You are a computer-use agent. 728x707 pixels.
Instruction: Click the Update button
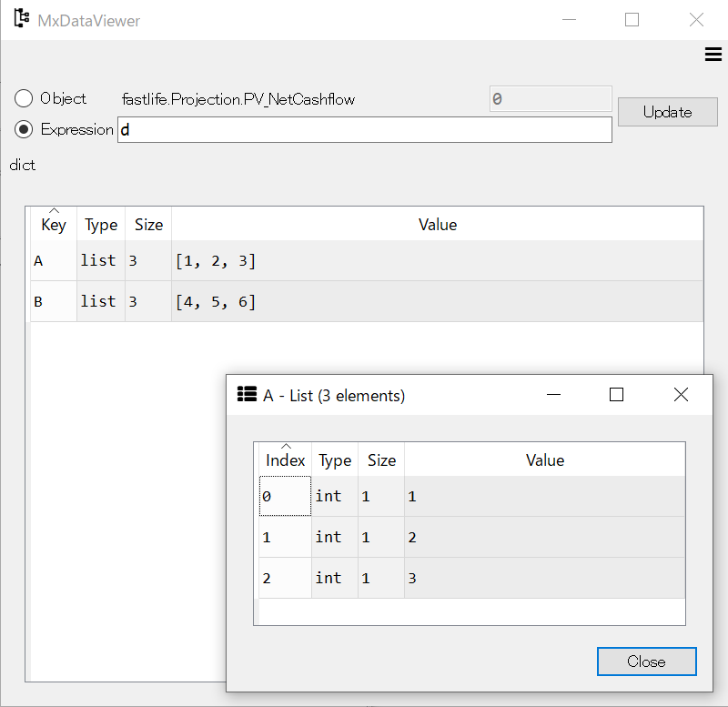[667, 112]
